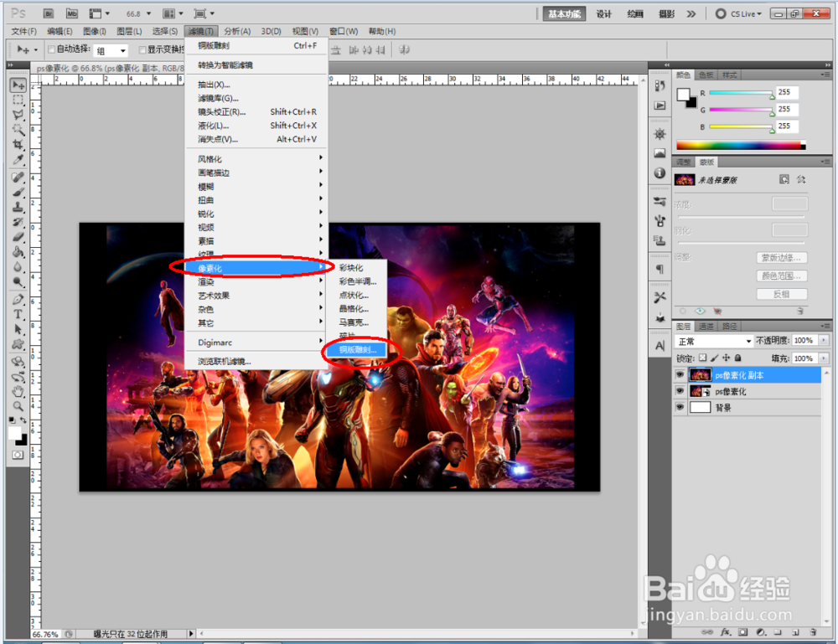Select the Path Selection tool
Image resolution: width=838 pixels, height=644 pixels.
18,329
